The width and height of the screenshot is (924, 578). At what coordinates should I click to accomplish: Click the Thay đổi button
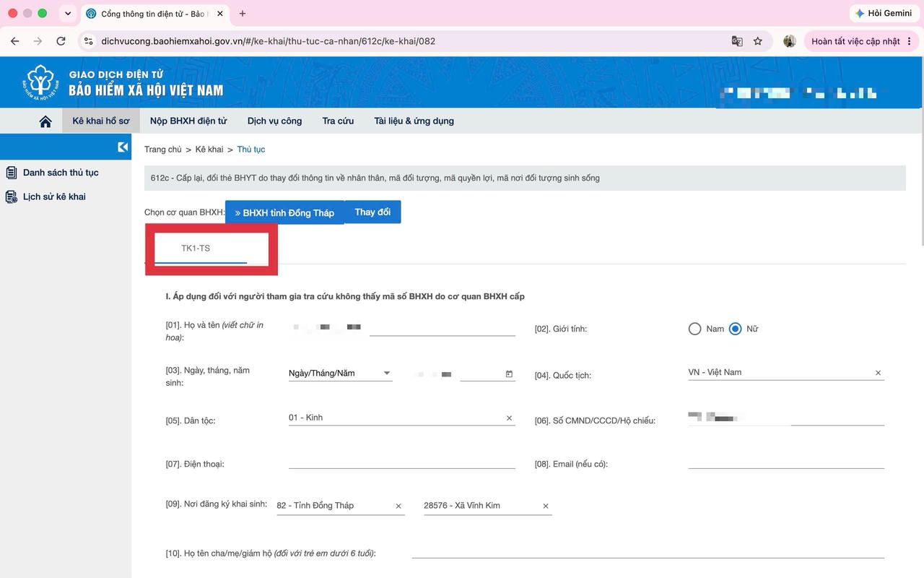click(x=372, y=212)
